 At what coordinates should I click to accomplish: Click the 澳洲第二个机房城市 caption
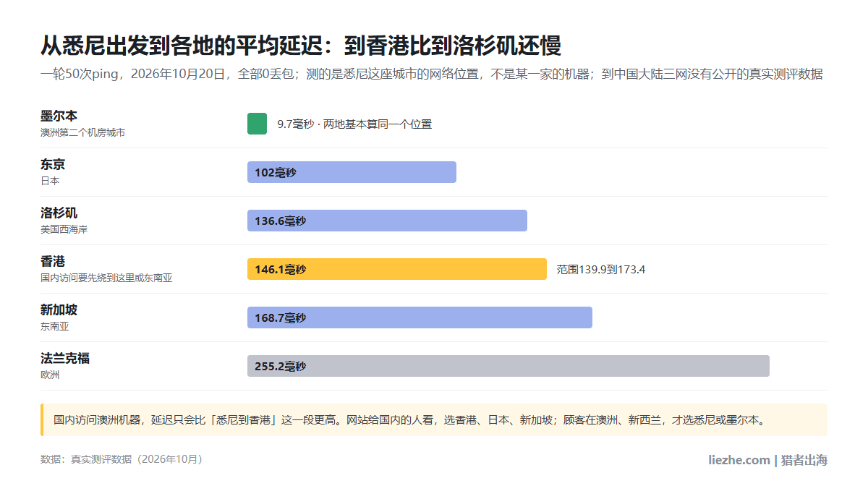[x=82, y=132]
